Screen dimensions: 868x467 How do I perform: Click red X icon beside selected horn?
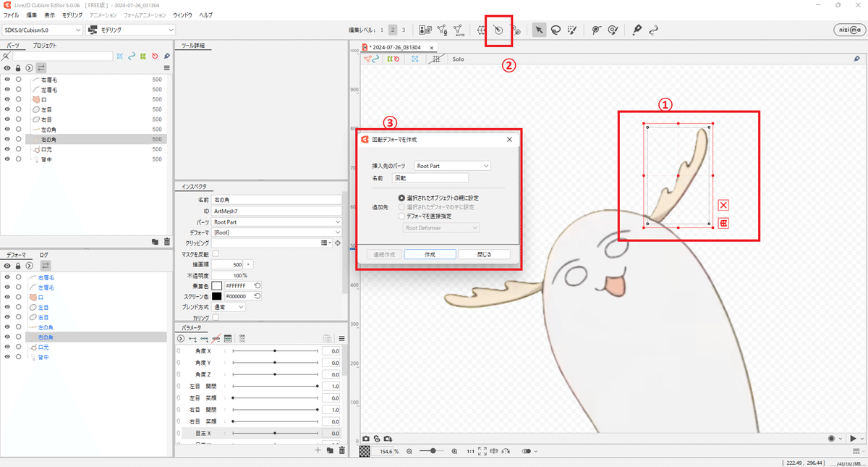pyautogui.click(x=723, y=206)
